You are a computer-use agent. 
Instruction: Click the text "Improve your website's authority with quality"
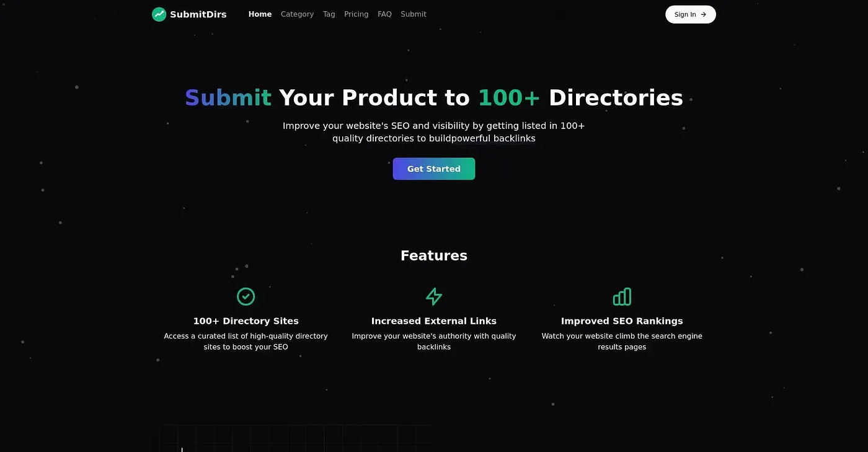[434, 336]
